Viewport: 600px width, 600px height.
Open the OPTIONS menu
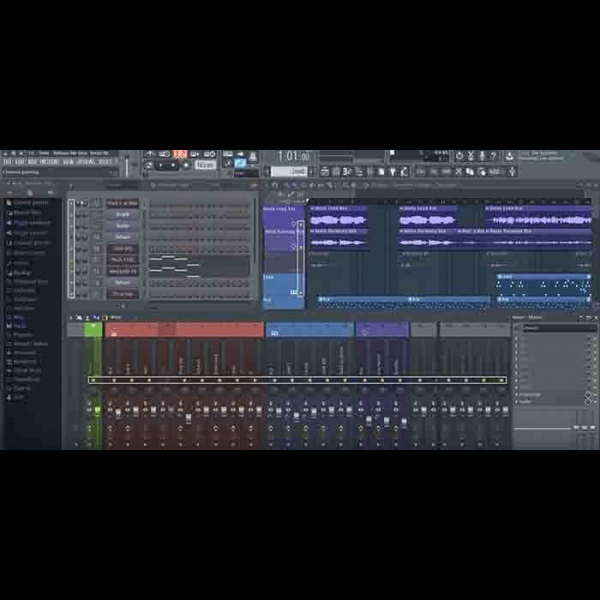pyautogui.click(x=86, y=161)
